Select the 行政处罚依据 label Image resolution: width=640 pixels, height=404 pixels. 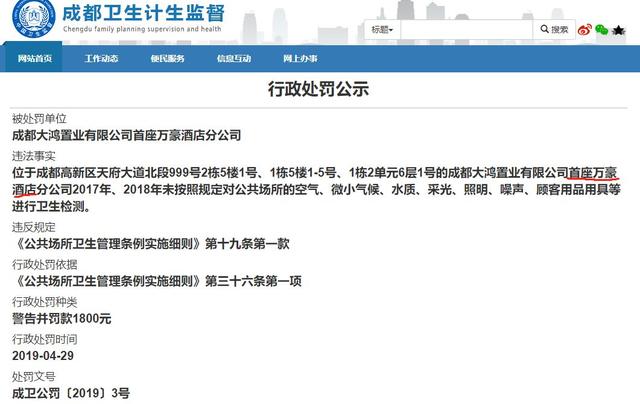44,264
